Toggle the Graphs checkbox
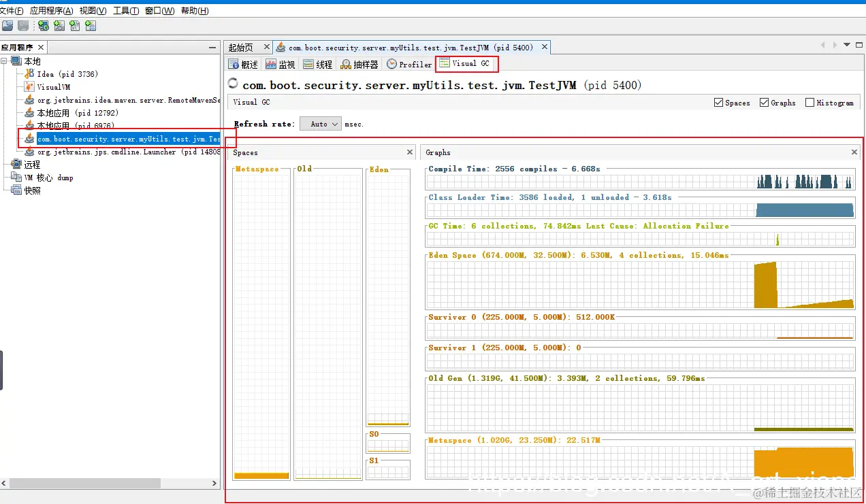 point(764,103)
